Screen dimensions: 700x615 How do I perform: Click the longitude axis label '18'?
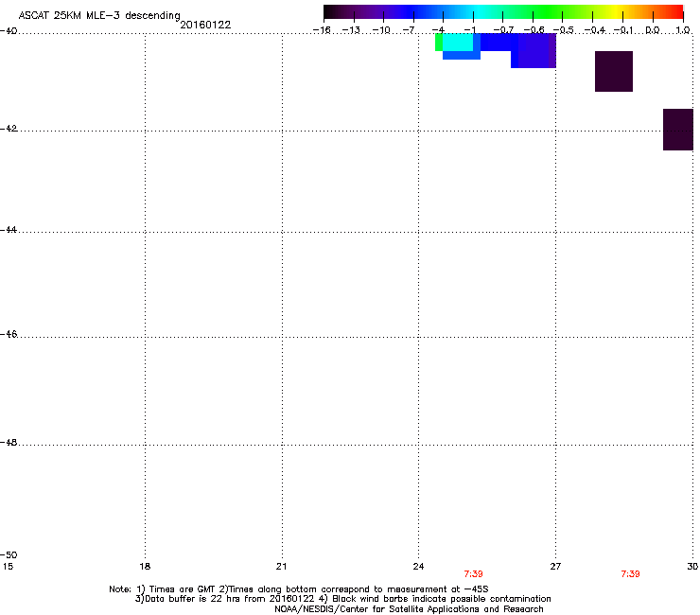[x=145, y=567]
